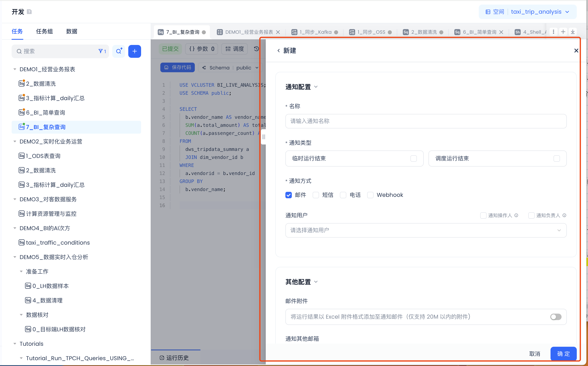Select the 调度运行结束 notification type checkbox
The width and height of the screenshot is (588, 366).
click(557, 159)
